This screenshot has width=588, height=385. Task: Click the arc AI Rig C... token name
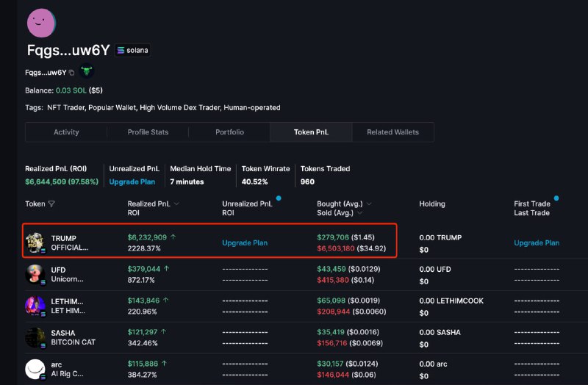[x=67, y=370]
